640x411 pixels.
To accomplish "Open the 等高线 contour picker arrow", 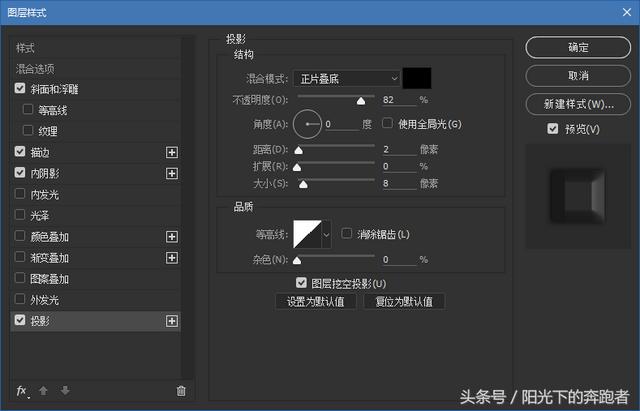I will point(327,234).
